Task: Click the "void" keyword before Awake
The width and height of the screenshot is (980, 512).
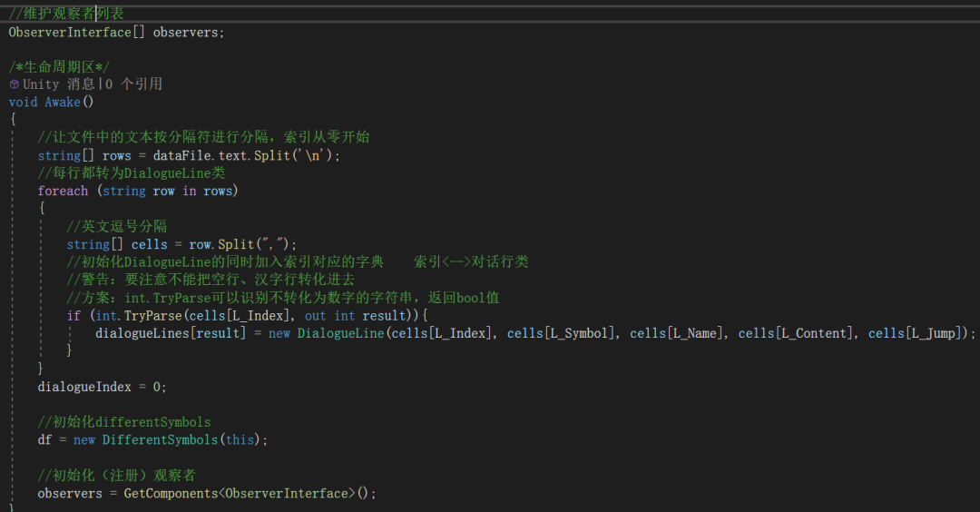Action: point(23,103)
